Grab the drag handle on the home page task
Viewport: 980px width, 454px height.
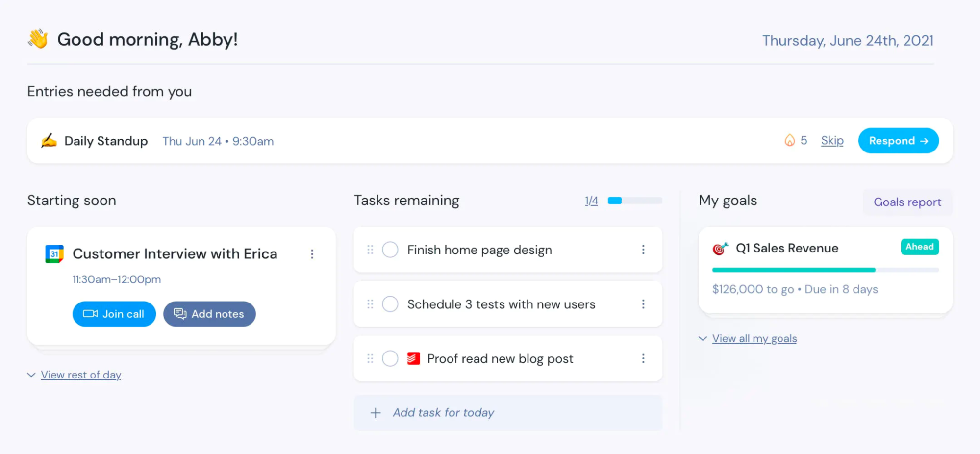(371, 250)
